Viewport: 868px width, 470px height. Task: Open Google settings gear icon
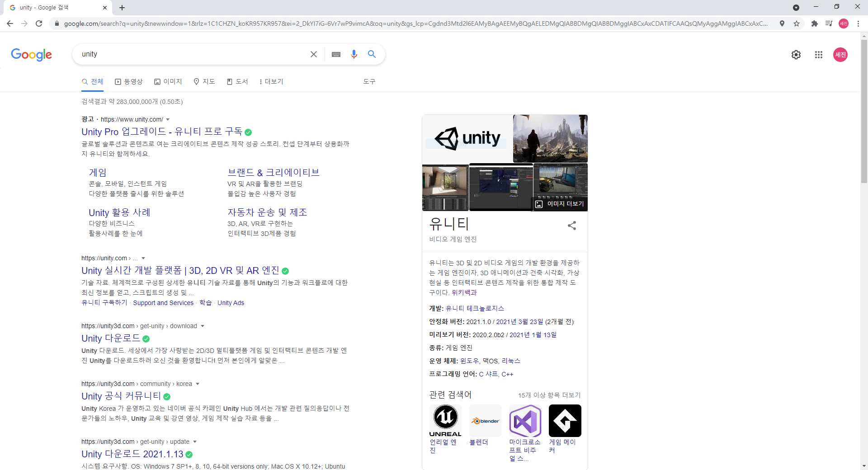point(796,55)
